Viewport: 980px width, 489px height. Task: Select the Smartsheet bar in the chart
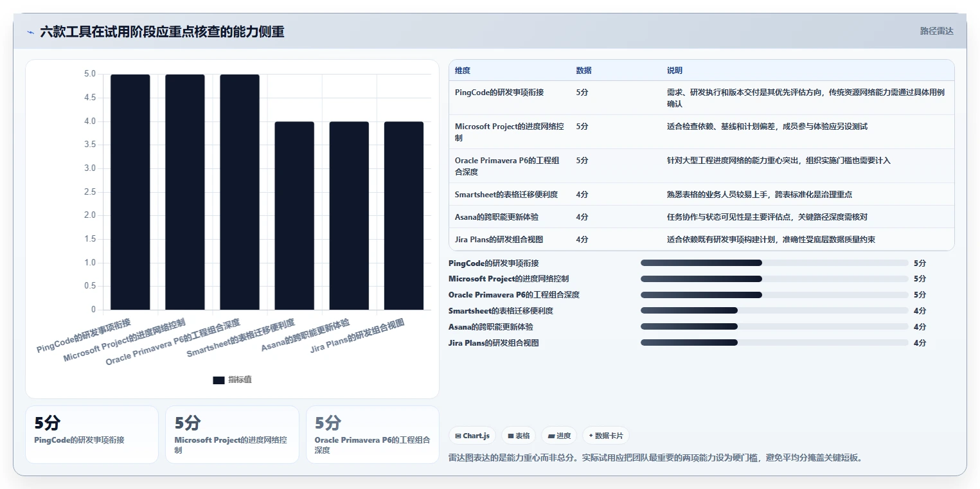coord(294,216)
